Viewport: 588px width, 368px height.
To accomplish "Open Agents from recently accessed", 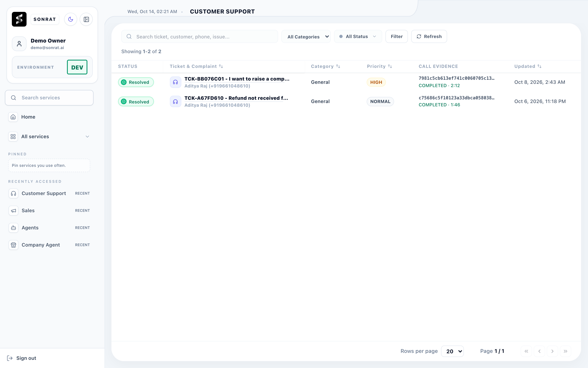I will pyautogui.click(x=49, y=228).
